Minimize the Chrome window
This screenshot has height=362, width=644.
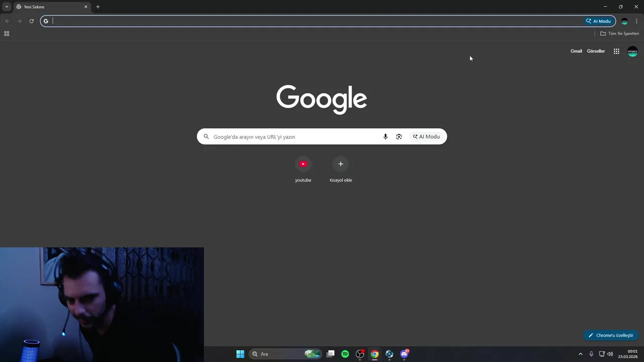(605, 7)
